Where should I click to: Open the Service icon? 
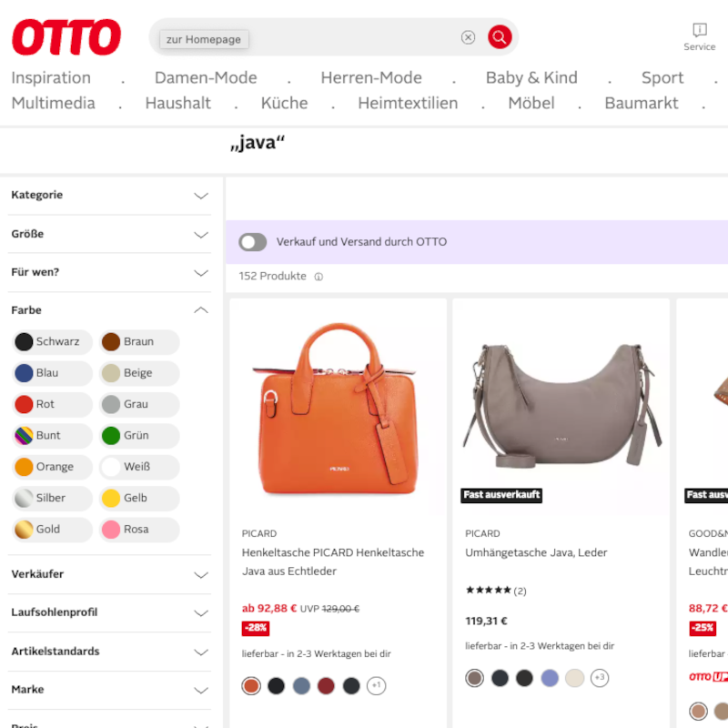click(699, 36)
